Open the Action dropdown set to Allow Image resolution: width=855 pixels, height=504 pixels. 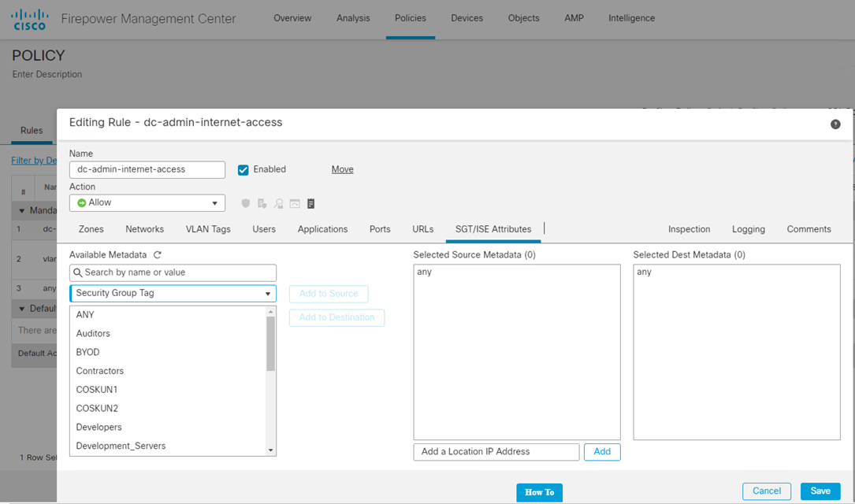(x=147, y=202)
